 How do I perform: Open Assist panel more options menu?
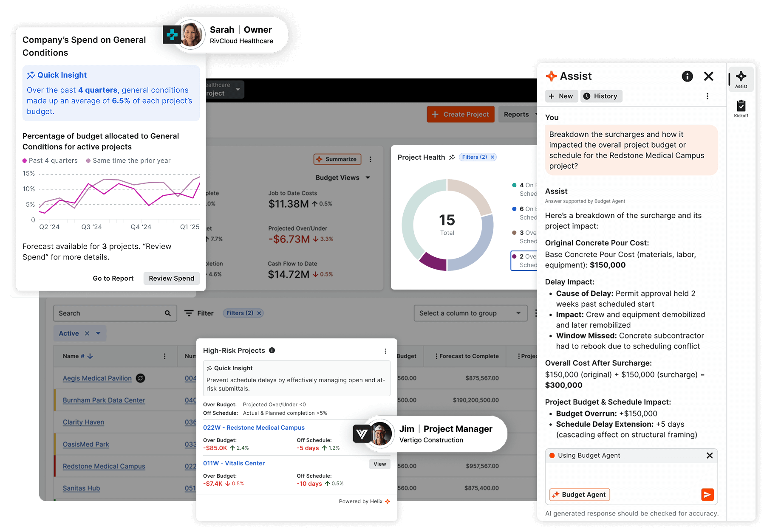[707, 96]
